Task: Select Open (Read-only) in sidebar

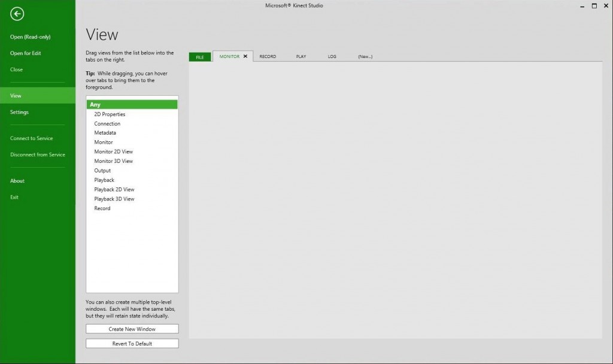Action: coord(31,37)
